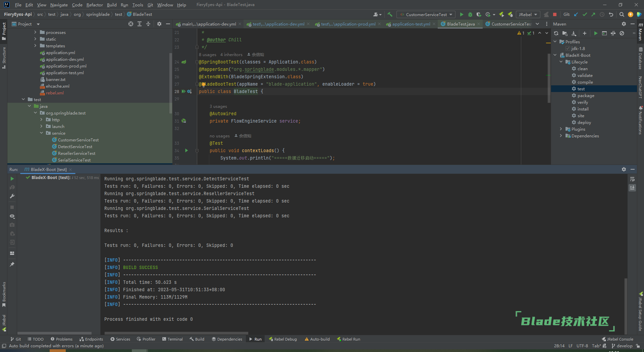Image resolution: width=644 pixels, height=352 pixels.
Task: Toggle the Run panel layout icon
Action: 12,253
